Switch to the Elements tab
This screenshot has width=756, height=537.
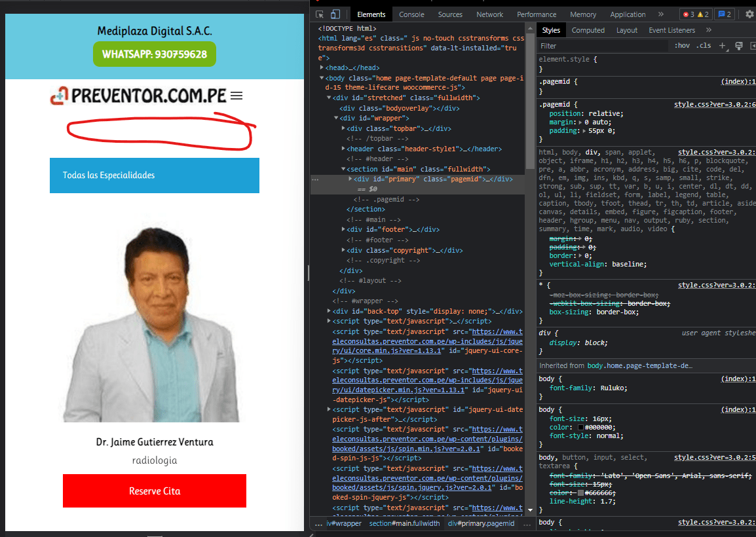[371, 14]
